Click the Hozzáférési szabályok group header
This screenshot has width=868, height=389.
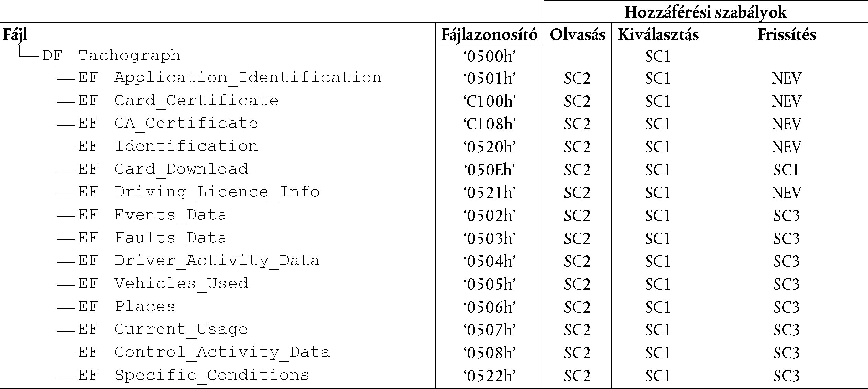click(706, 12)
